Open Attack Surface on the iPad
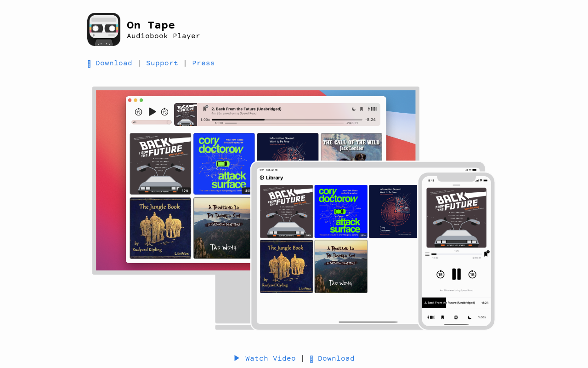This screenshot has height=368, width=588. [341, 212]
